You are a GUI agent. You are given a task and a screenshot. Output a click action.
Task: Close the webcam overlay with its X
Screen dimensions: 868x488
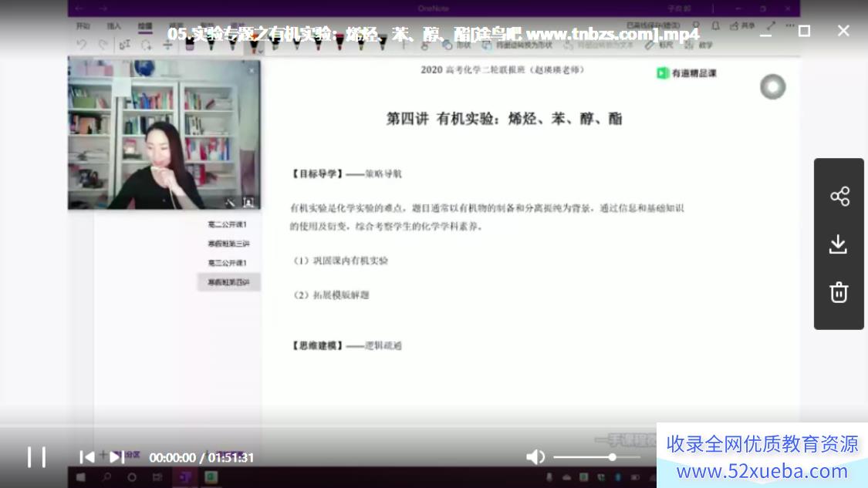point(252,70)
